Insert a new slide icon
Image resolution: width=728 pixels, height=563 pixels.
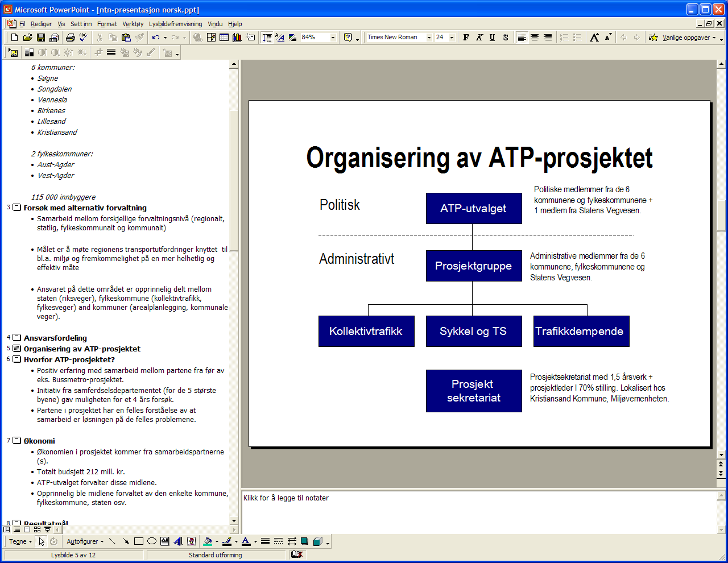[x=250, y=38]
